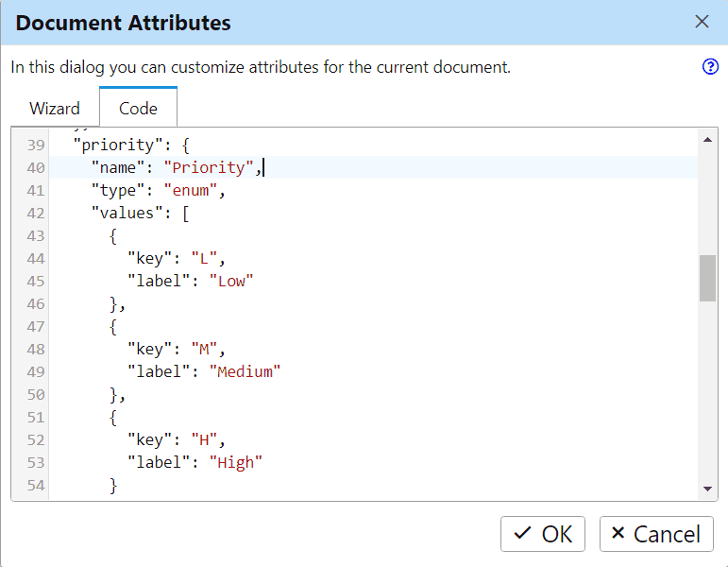Confirm with the OK button
The width and height of the screenshot is (728, 567).
click(x=543, y=534)
